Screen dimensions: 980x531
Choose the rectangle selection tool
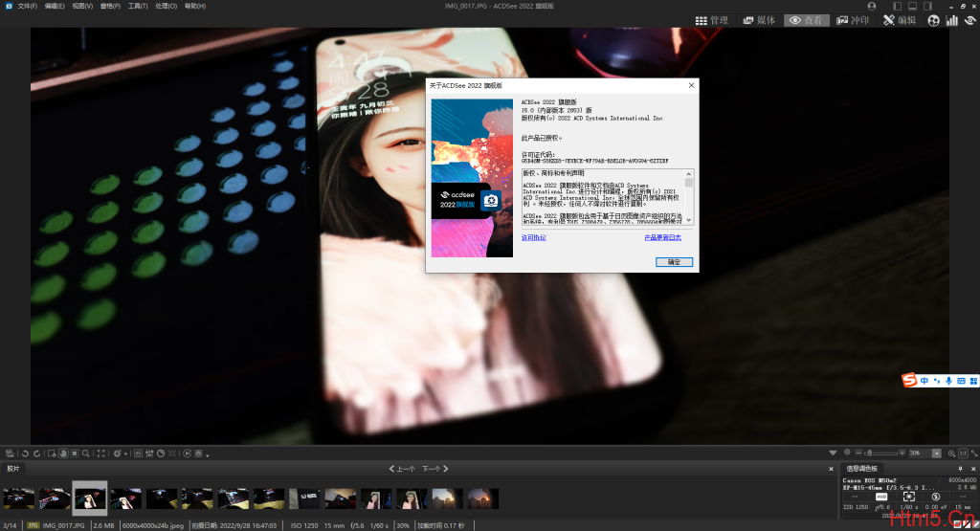[x=75, y=454]
